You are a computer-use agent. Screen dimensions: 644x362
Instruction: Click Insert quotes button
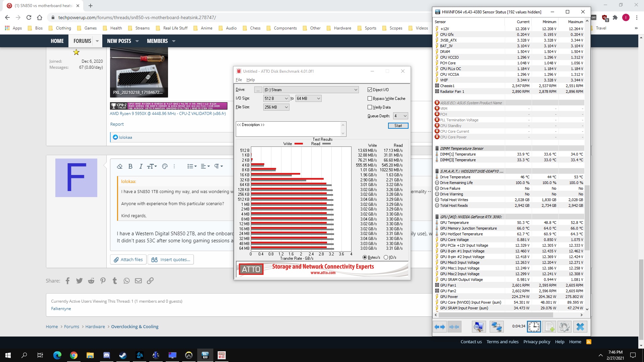171,260
